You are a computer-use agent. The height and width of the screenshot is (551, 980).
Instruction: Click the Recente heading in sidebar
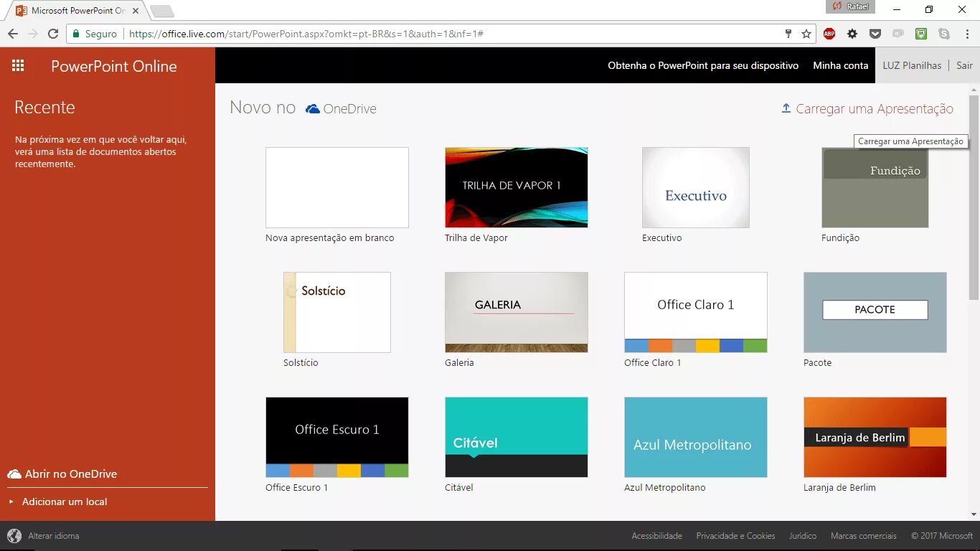(x=44, y=107)
